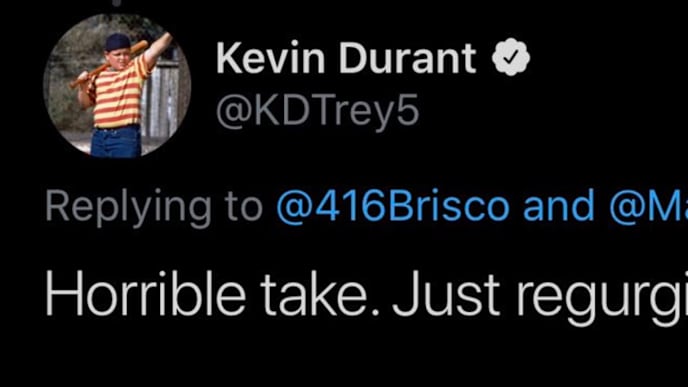Click the word "Horrible" in the tweet
Image resolution: width=688 pixels, height=387 pixels.
pos(145,293)
